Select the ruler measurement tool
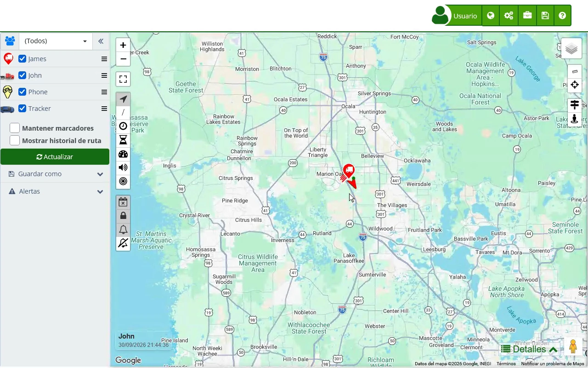Viewport: 588px width, 368px height. pos(575,71)
